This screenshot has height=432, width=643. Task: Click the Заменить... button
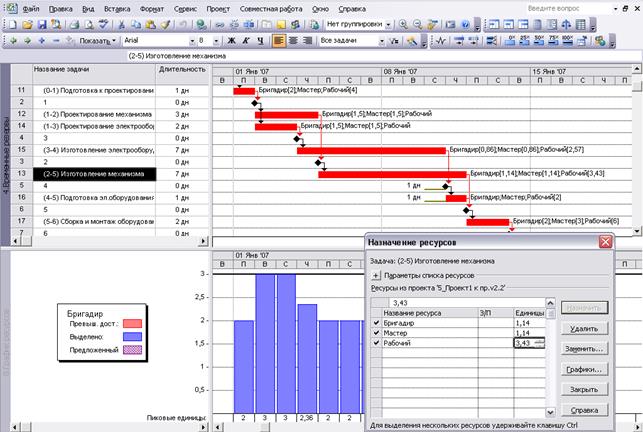pos(584,349)
